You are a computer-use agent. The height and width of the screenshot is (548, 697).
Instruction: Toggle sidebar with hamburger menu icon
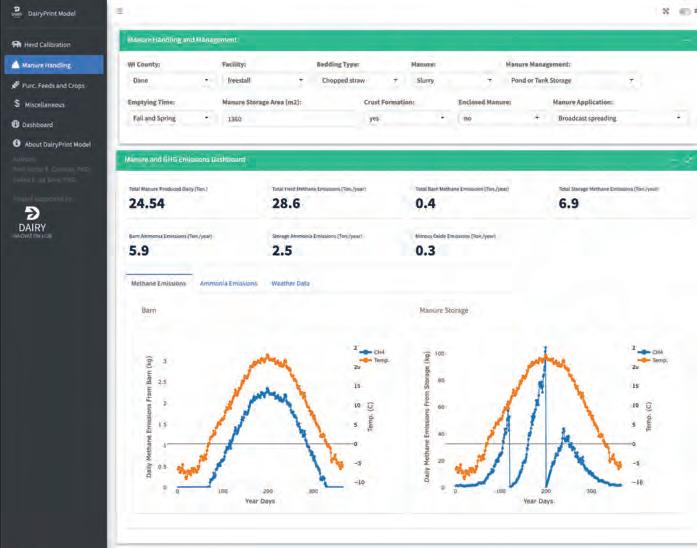pos(120,11)
